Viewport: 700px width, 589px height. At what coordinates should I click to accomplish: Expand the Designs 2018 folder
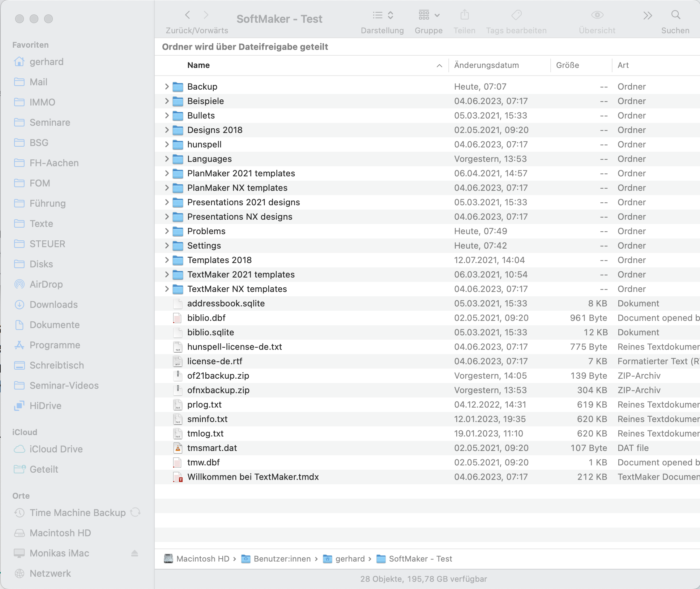tap(167, 130)
